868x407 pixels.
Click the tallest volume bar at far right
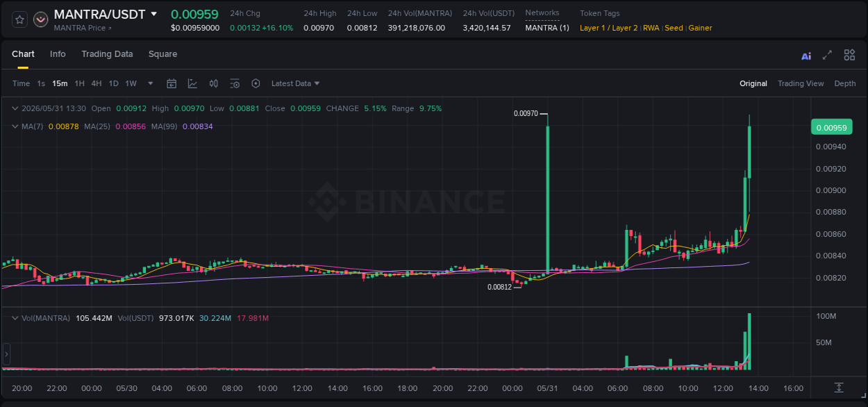click(749, 342)
